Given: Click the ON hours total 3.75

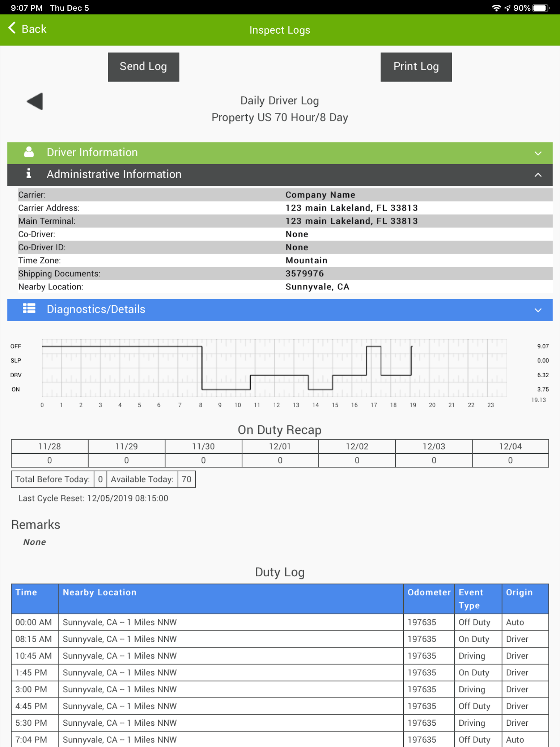Looking at the screenshot, I should (x=543, y=389).
